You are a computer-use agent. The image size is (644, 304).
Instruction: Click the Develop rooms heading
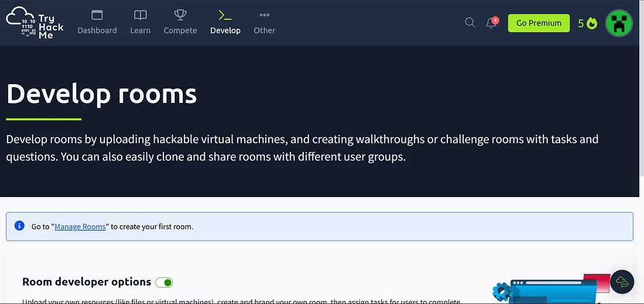tap(101, 94)
